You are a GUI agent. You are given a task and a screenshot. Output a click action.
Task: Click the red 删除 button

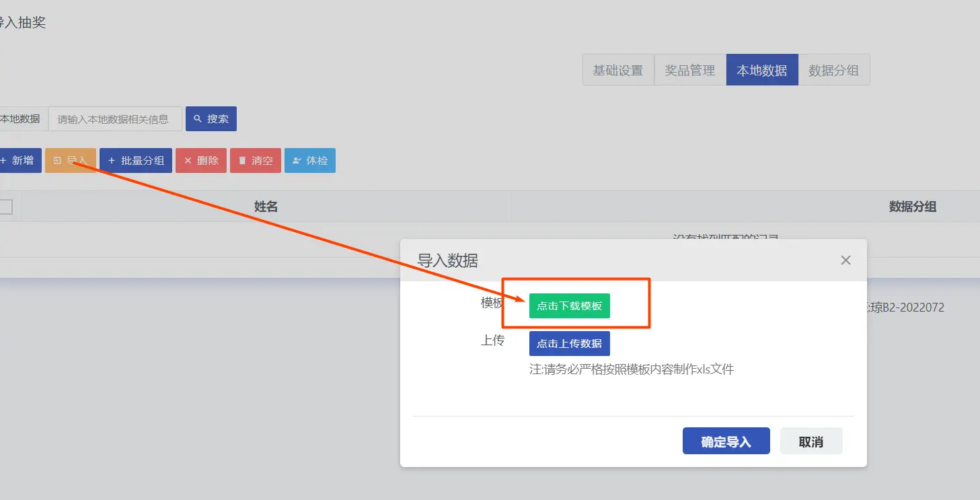[x=200, y=161]
